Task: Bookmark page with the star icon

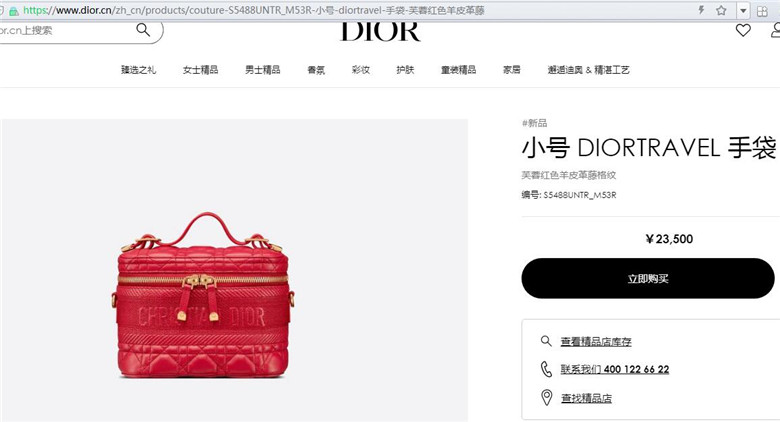Action: [721, 10]
